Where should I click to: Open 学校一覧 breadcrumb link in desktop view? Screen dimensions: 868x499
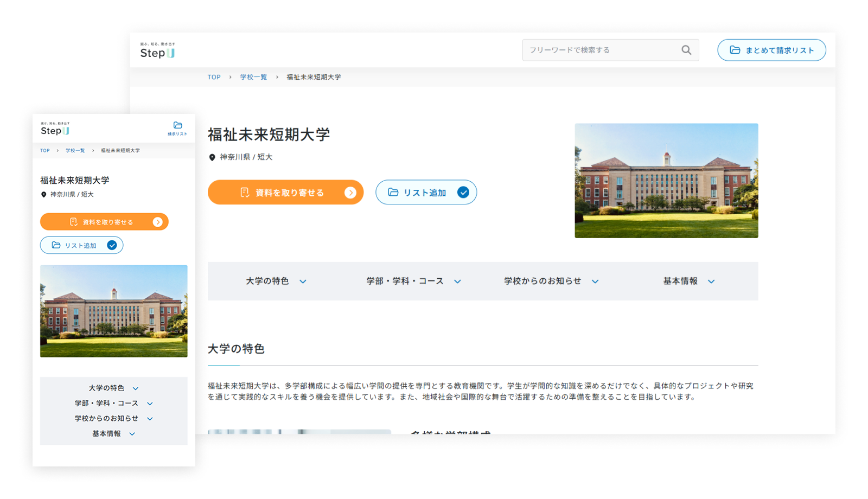coord(253,77)
